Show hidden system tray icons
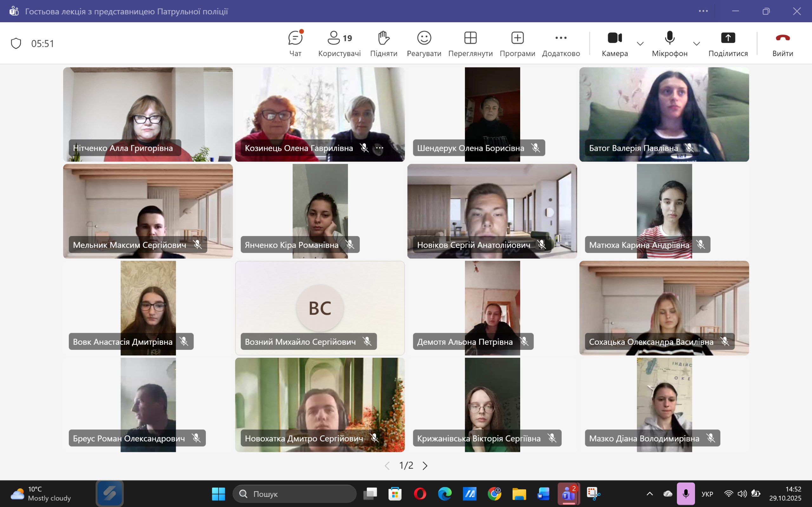 coord(650,494)
